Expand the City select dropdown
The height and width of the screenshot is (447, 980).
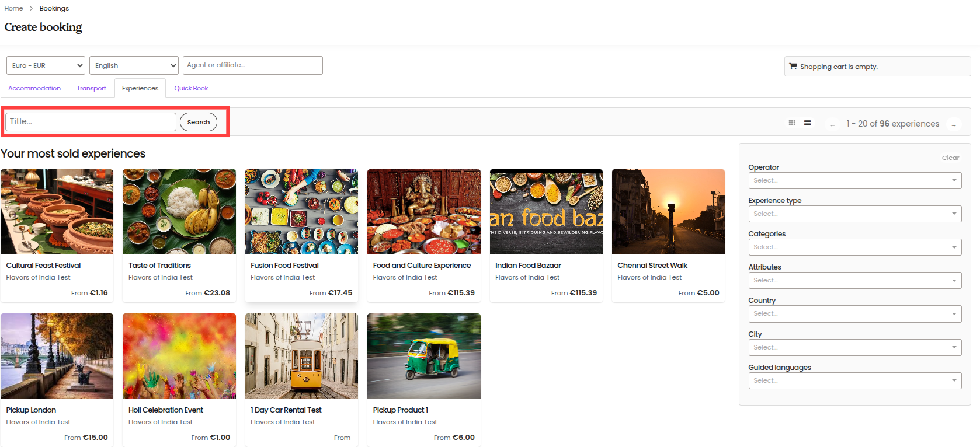855,347
